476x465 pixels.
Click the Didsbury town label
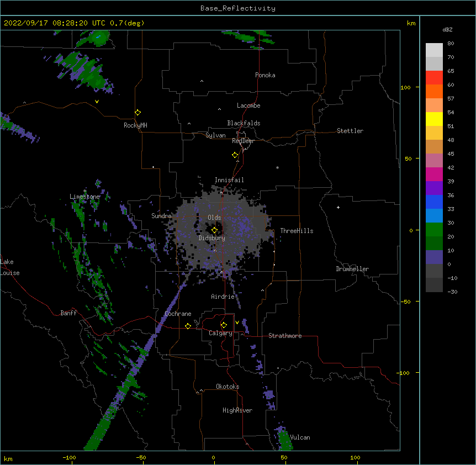point(212,238)
